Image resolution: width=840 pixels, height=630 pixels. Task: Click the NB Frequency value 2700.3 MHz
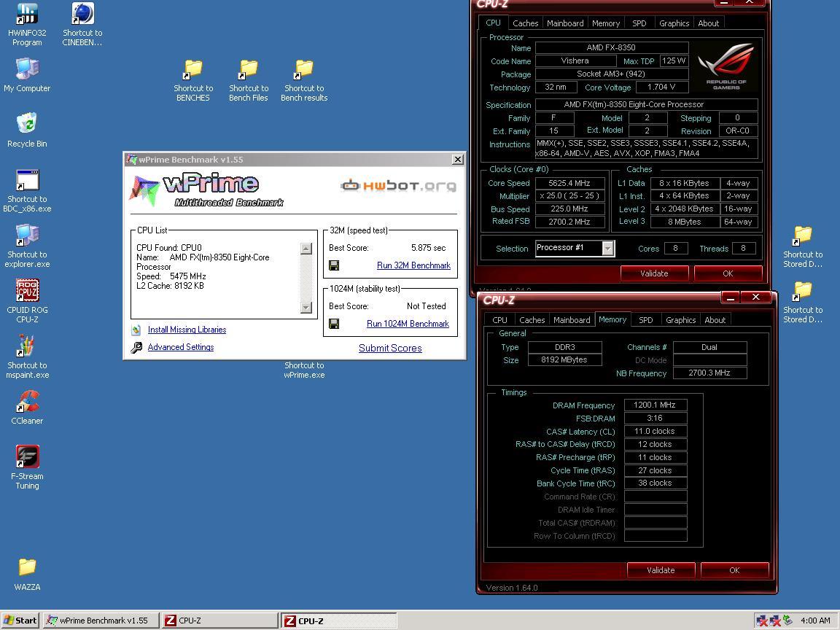[x=709, y=373]
